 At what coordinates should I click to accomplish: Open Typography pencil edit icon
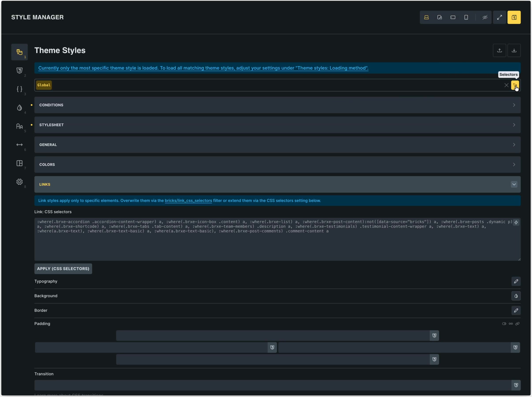(516, 281)
